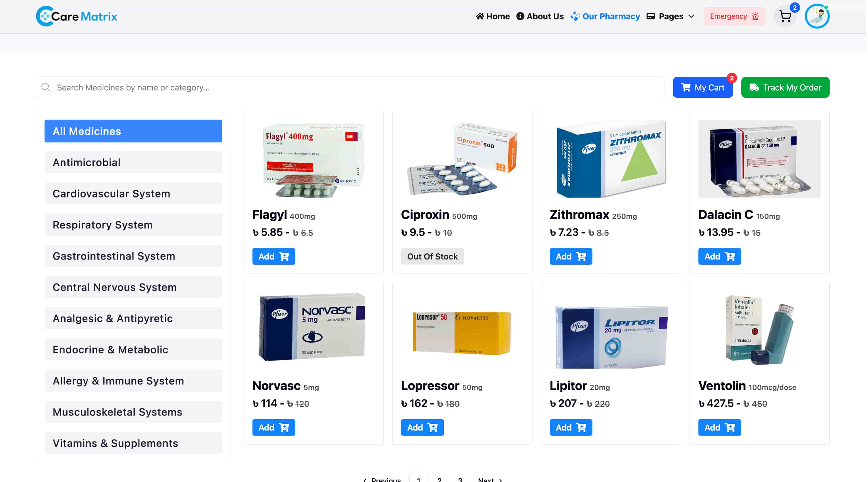
Task: Add Flagyl 400mg to cart
Action: [274, 257]
